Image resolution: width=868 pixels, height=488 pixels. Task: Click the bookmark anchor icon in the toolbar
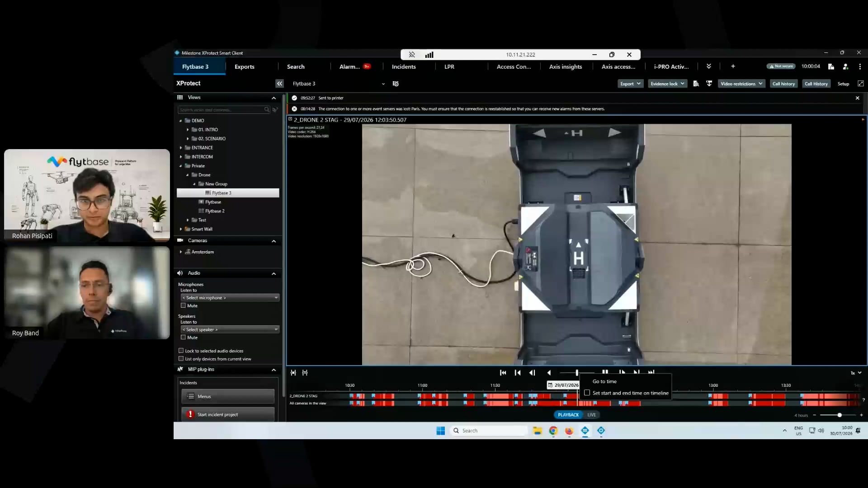click(709, 84)
